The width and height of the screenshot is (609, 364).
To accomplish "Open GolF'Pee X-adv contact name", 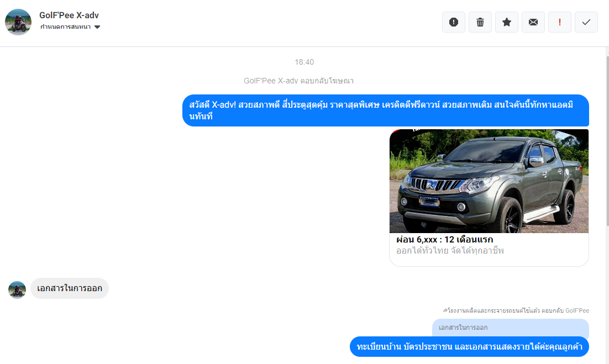I will (x=69, y=15).
